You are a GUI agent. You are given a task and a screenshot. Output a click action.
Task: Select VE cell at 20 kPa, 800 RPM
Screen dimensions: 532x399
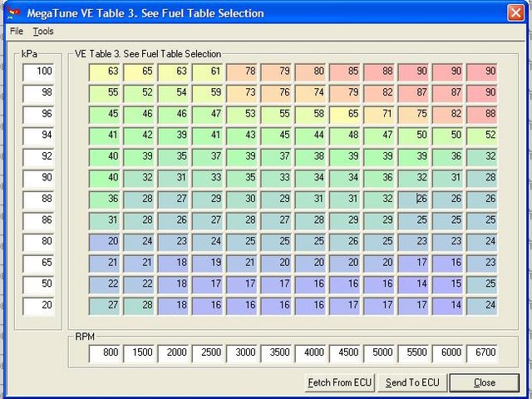pyautogui.click(x=105, y=306)
